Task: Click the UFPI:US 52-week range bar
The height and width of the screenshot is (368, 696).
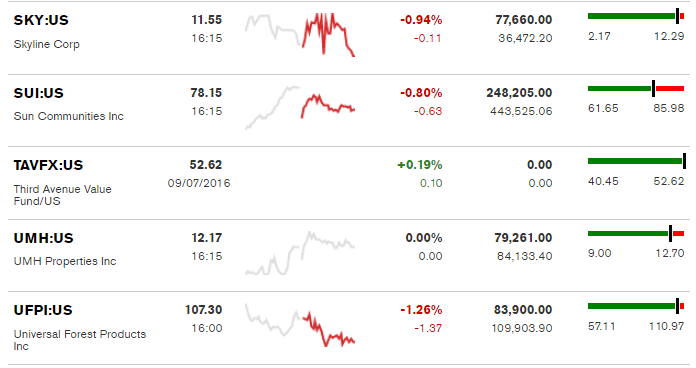Action: coord(636,306)
